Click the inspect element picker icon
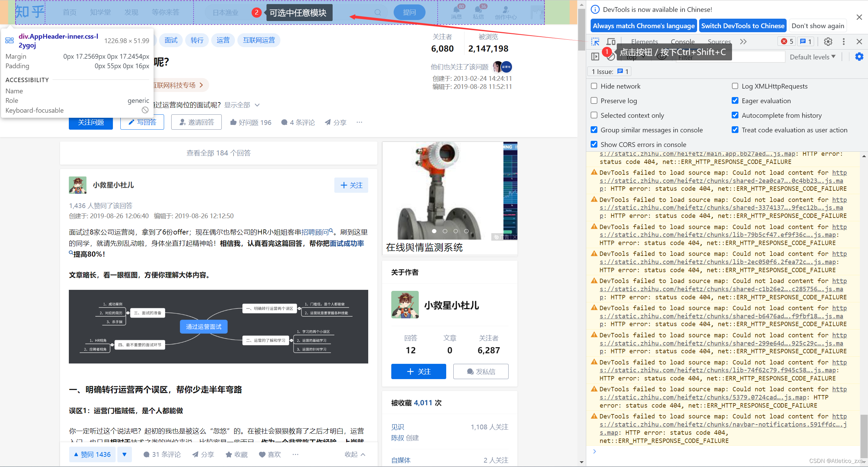Viewport: 868px width, 467px height. 596,41
